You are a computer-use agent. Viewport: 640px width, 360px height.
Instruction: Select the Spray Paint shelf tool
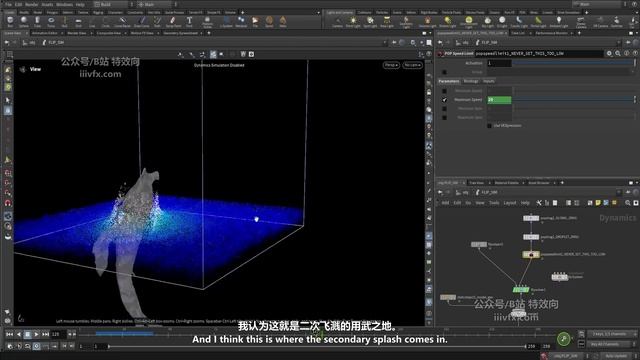click(x=173, y=21)
